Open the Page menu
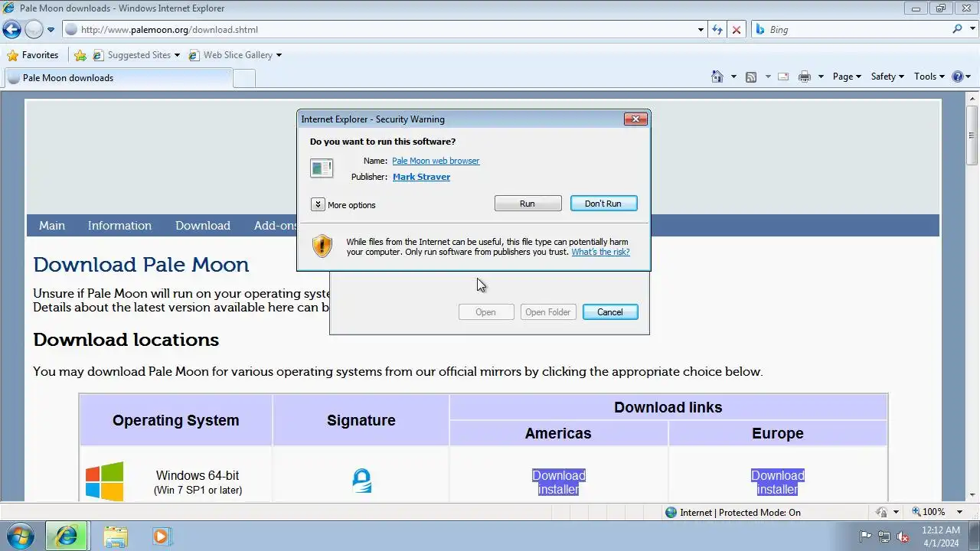Viewport: 980px width, 551px height. [847, 77]
